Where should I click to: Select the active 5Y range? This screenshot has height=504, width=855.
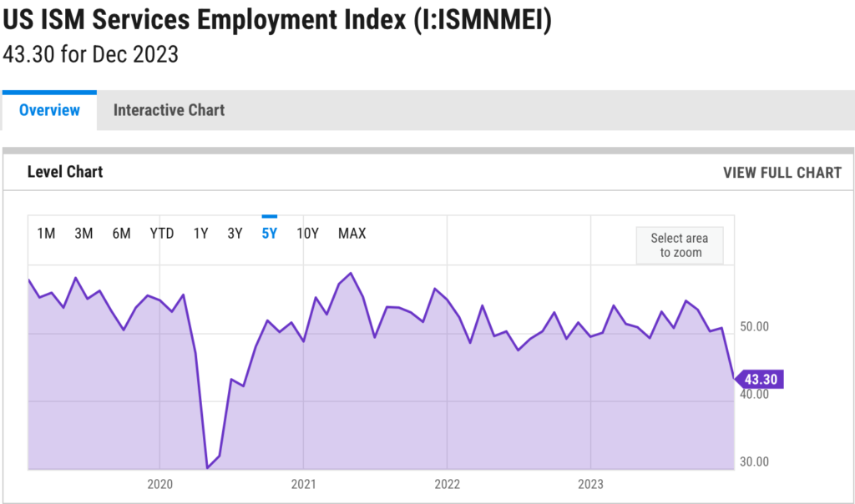pos(270,234)
